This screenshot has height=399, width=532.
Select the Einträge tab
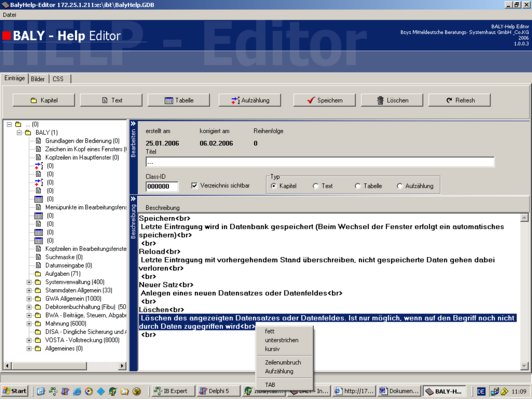pos(15,78)
